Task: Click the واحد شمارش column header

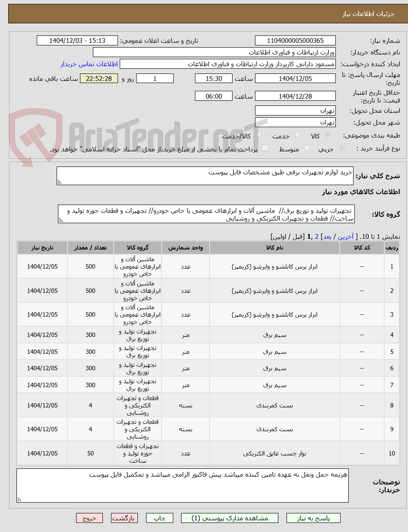Action: pyautogui.click(x=185, y=247)
